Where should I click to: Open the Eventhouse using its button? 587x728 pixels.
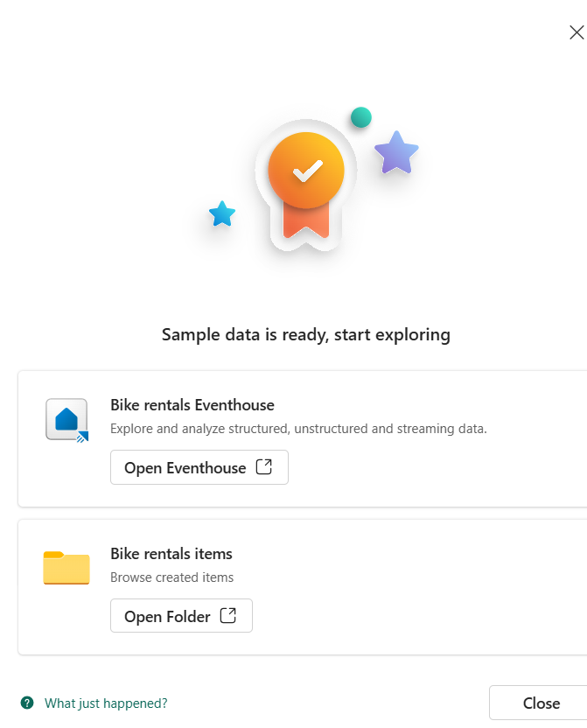click(199, 467)
